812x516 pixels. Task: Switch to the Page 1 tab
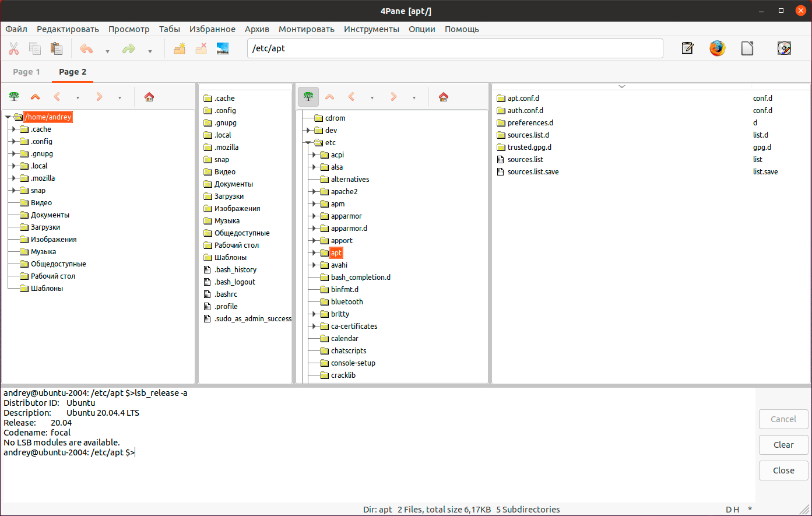[x=26, y=72]
